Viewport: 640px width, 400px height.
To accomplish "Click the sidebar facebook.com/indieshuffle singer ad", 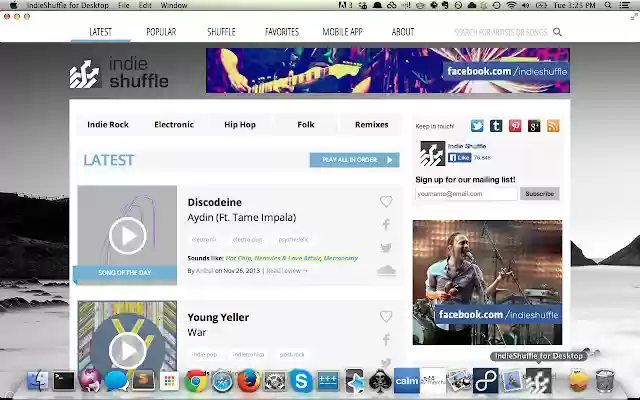I will [487, 282].
